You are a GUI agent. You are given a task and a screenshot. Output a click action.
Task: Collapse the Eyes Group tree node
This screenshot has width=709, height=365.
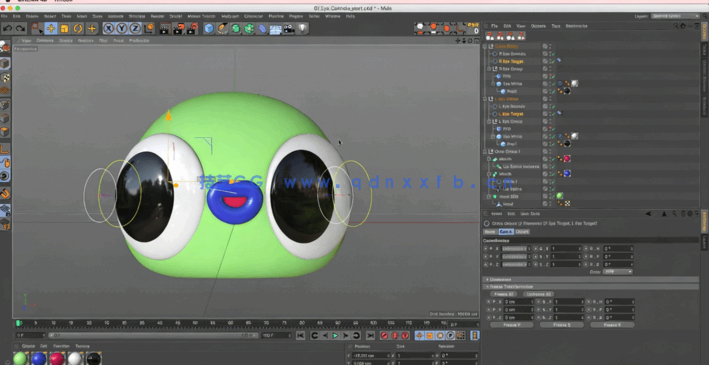click(485, 46)
